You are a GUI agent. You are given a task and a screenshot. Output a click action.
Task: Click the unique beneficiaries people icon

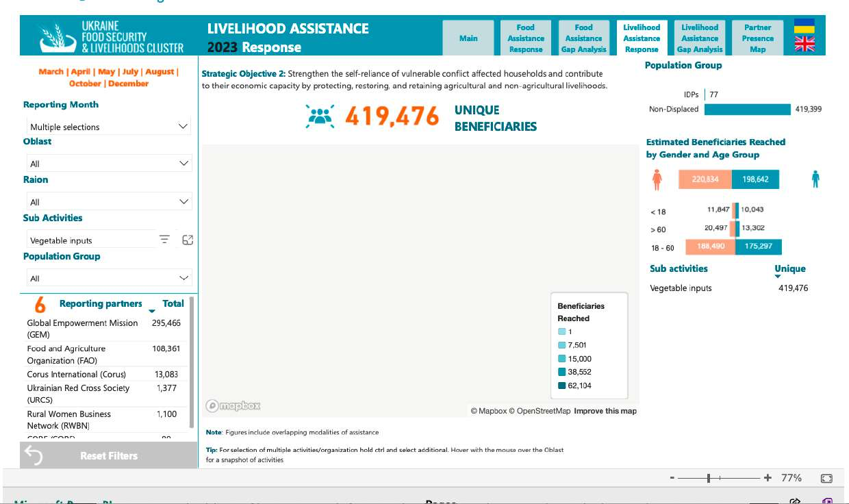point(320,116)
